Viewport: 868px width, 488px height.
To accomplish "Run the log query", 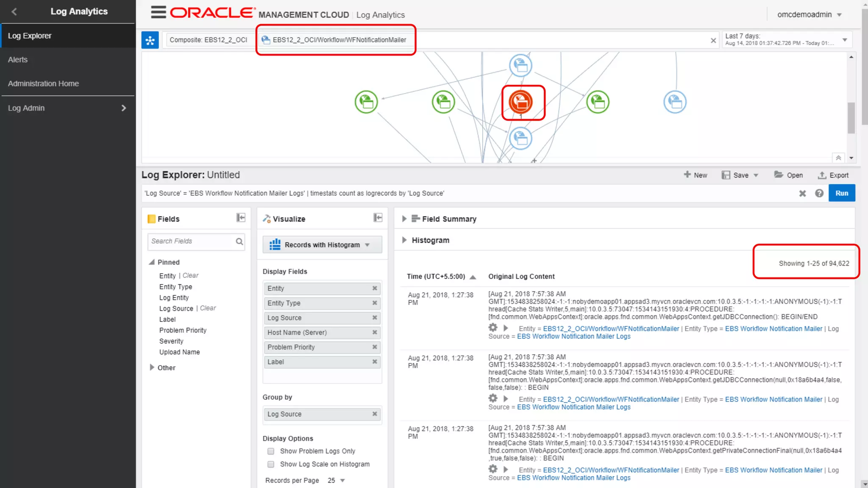I will coord(842,193).
